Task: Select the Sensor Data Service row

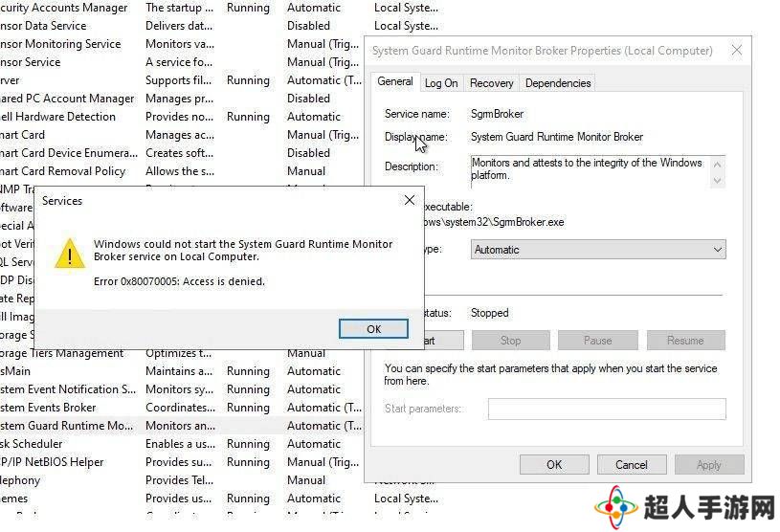Action: click(219, 26)
